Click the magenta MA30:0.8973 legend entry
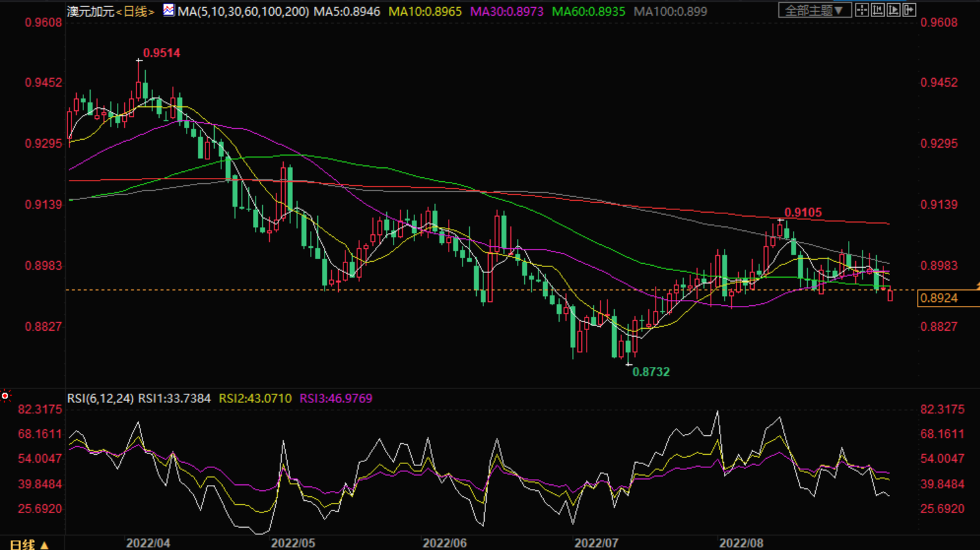Screen dimensions: 980x550 tap(506, 11)
